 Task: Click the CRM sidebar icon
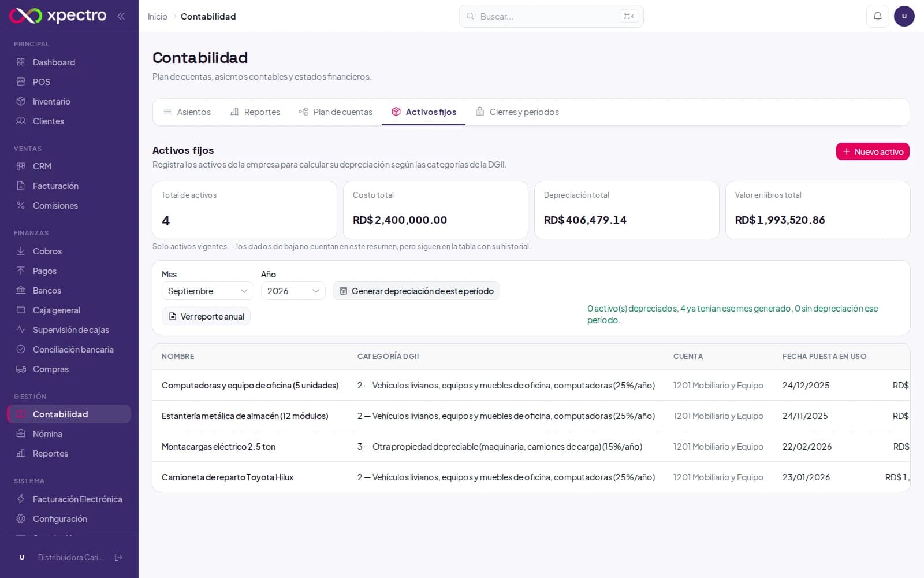21,166
